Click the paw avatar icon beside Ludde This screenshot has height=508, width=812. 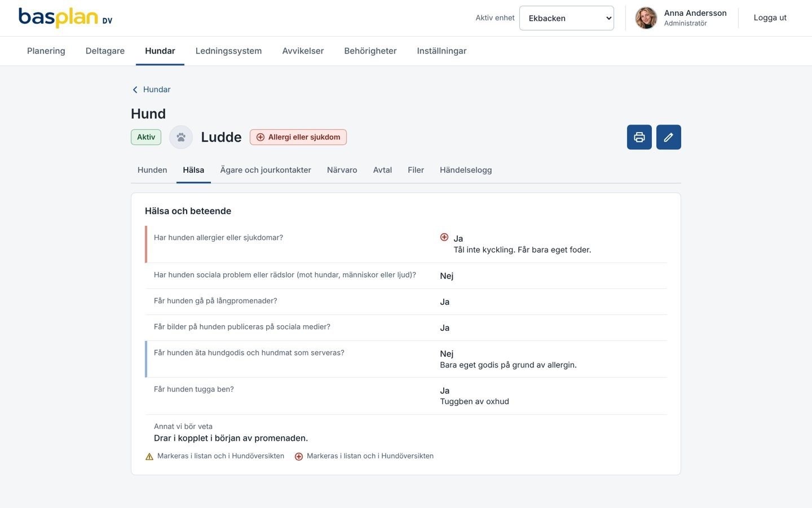181,137
